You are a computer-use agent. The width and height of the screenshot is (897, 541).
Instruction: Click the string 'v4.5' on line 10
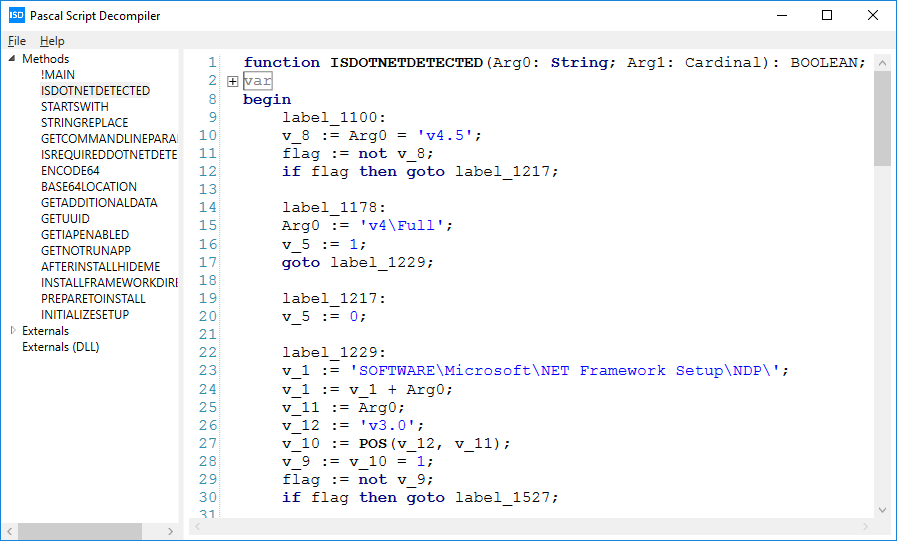pos(444,136)
